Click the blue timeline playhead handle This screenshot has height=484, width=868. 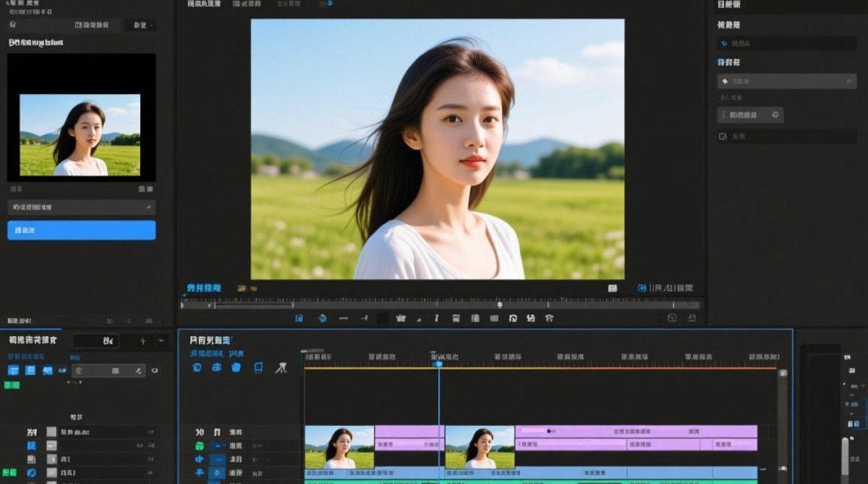pos(439,364)
